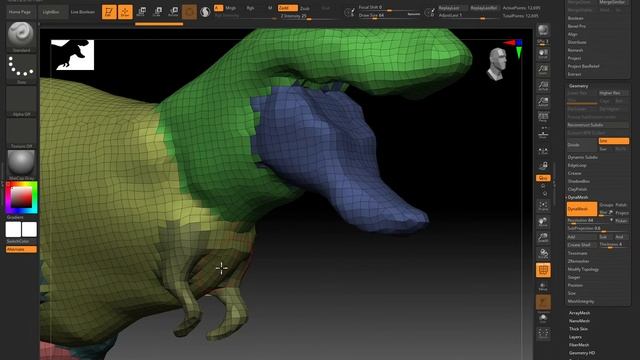Screen dimensions: 640x360
Task: Click the head-shaped camera view navigator
Action: click(496, 64)
